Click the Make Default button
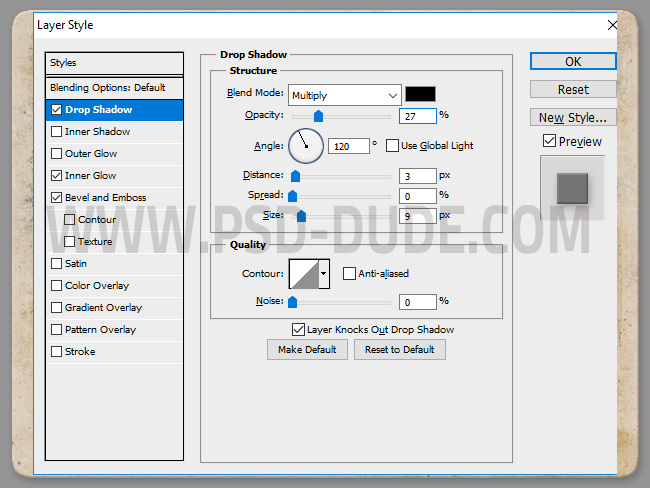 pyautogui.click(x=307, y=350)
